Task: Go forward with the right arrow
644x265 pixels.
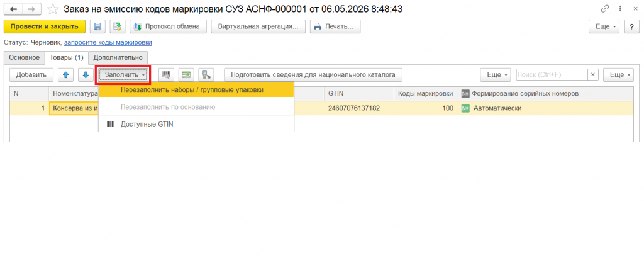Action: tap(31, 9)
